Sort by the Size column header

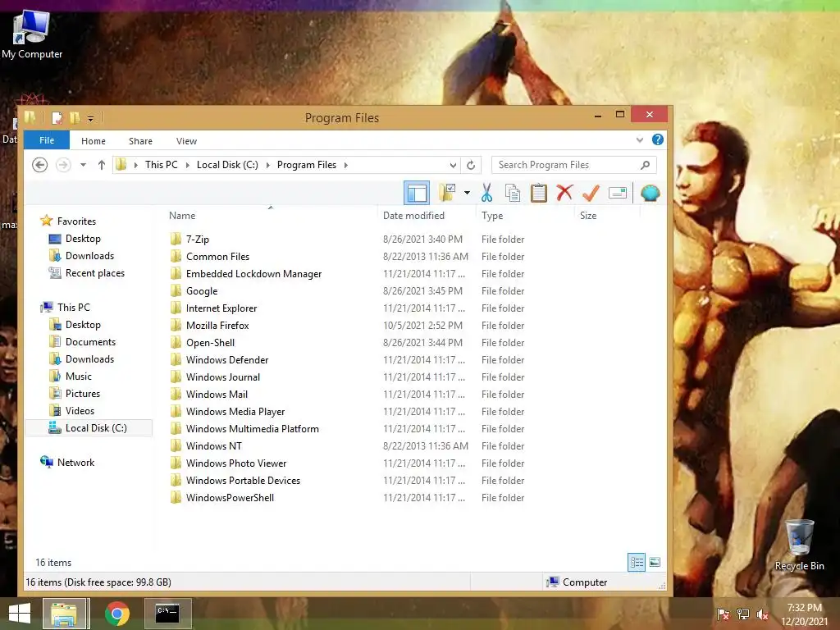click(608, 216)
